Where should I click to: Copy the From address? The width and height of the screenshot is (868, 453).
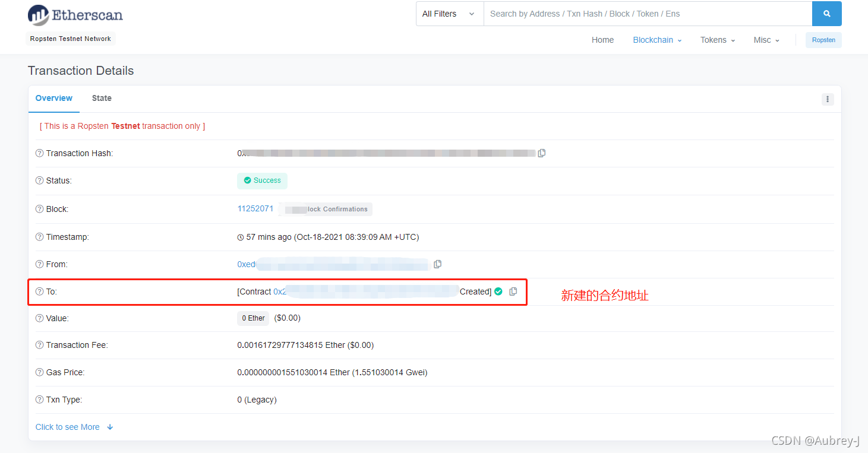[438, 264]
